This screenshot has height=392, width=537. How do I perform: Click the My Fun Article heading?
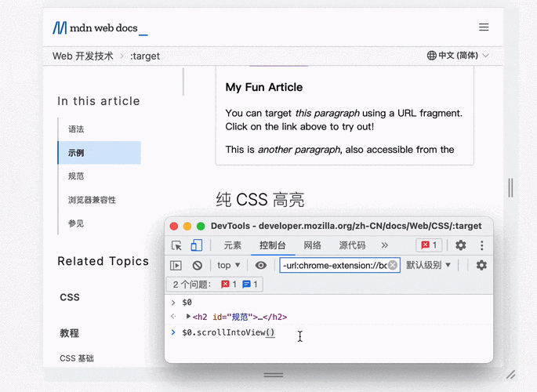tap(264, 87)
